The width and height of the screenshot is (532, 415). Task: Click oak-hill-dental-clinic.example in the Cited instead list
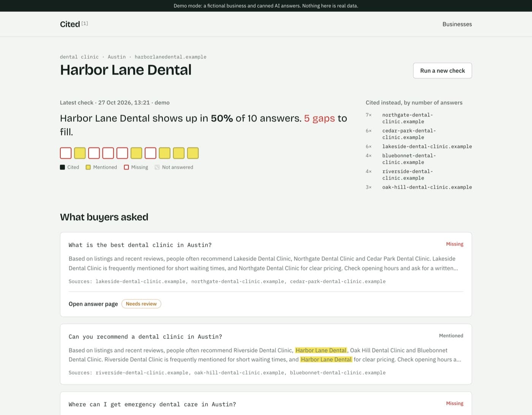tap(427, 187)
